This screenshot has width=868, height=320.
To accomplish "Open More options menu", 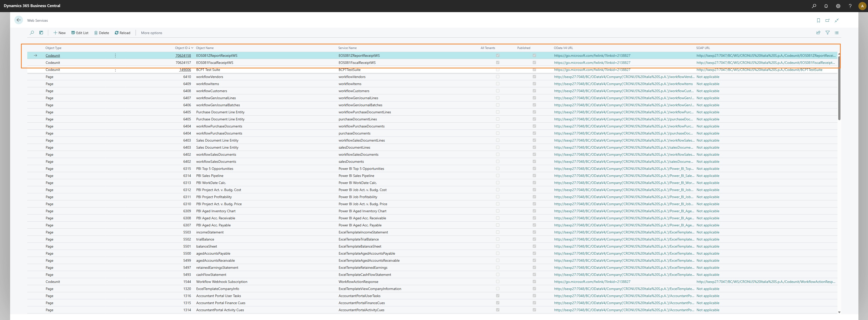I will pyautogui.click(x=151, y=33).
